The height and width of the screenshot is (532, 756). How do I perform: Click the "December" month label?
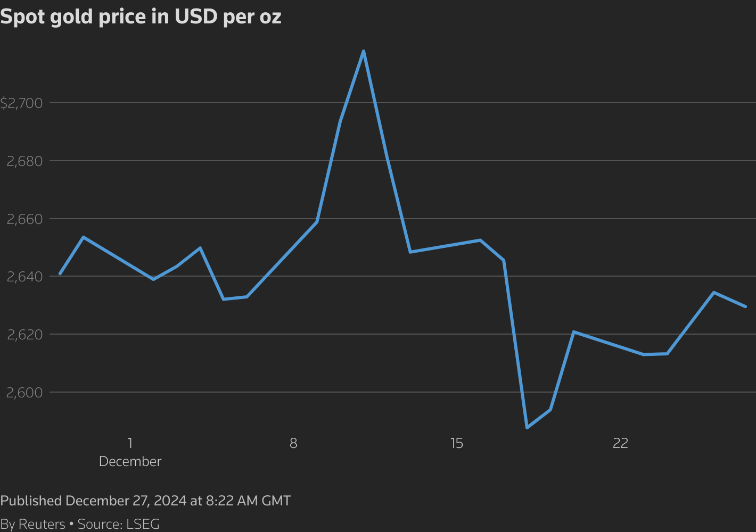[x=130, y=462]
